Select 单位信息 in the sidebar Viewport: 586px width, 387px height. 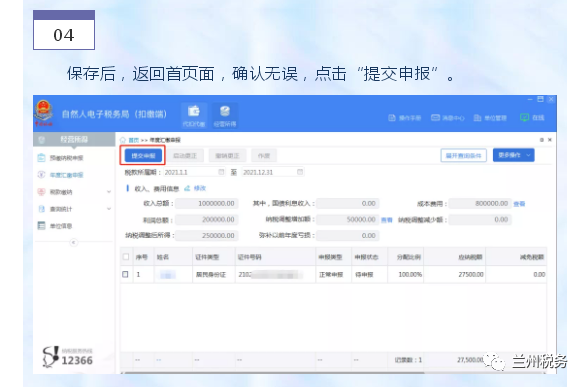(x=61, y=226)
